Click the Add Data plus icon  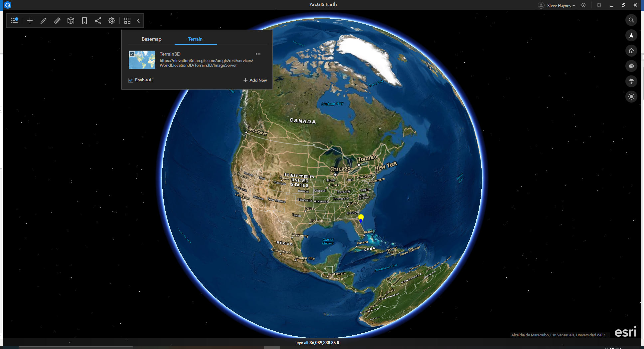pyautogui.click(x=30, y=21)
